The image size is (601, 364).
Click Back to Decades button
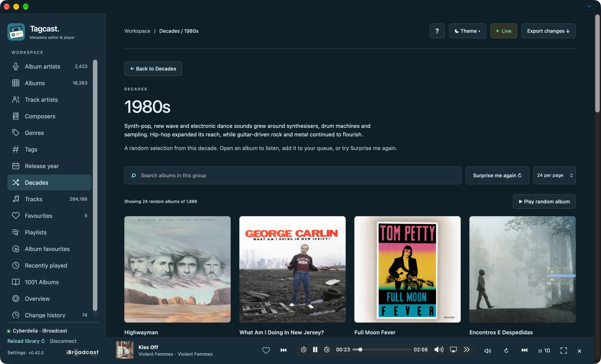point(153,69)
